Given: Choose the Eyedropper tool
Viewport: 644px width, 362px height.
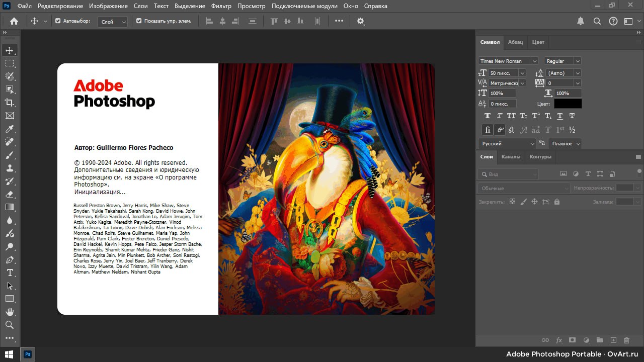Looking at the screenshot, I should pos(10,129).
